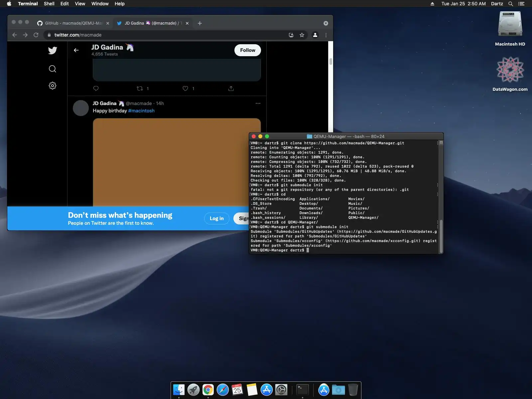Open Finder from the Dock
Screen dimensions: 532x399
coord(179,390)
